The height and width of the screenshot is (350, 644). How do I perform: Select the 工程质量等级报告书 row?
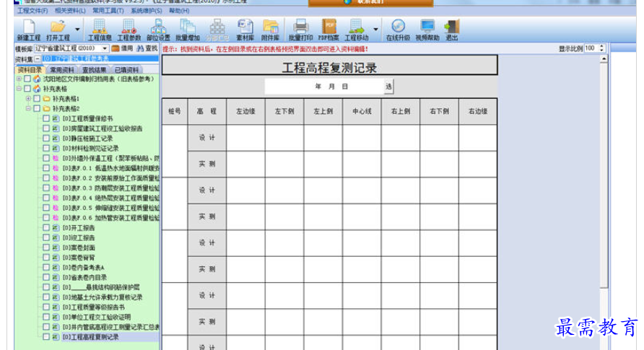click(x=93, y=307)
